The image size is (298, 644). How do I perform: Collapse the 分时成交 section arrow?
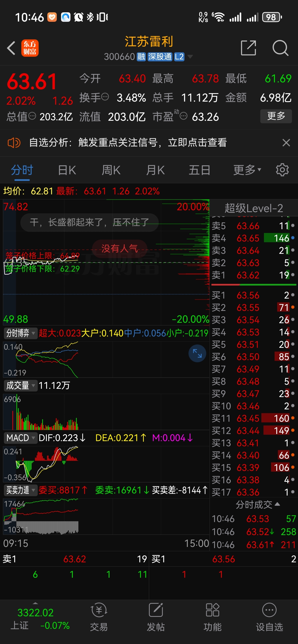(277, 505)
